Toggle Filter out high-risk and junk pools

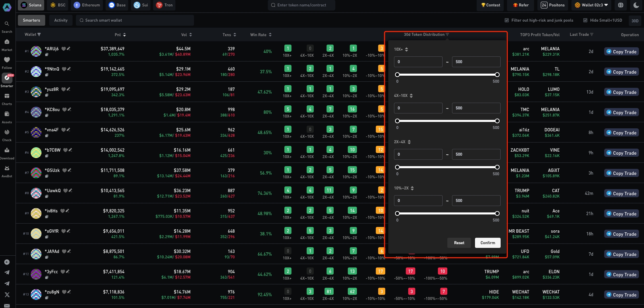point(507,20)
